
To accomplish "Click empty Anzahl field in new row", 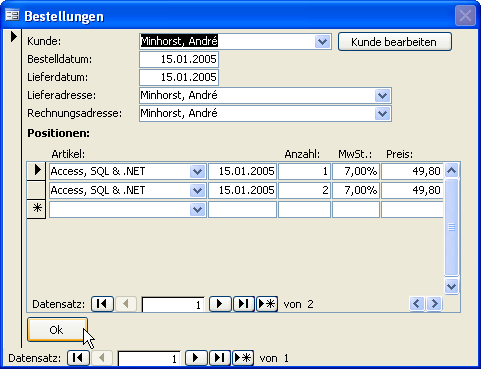I will tap(304, 209).
